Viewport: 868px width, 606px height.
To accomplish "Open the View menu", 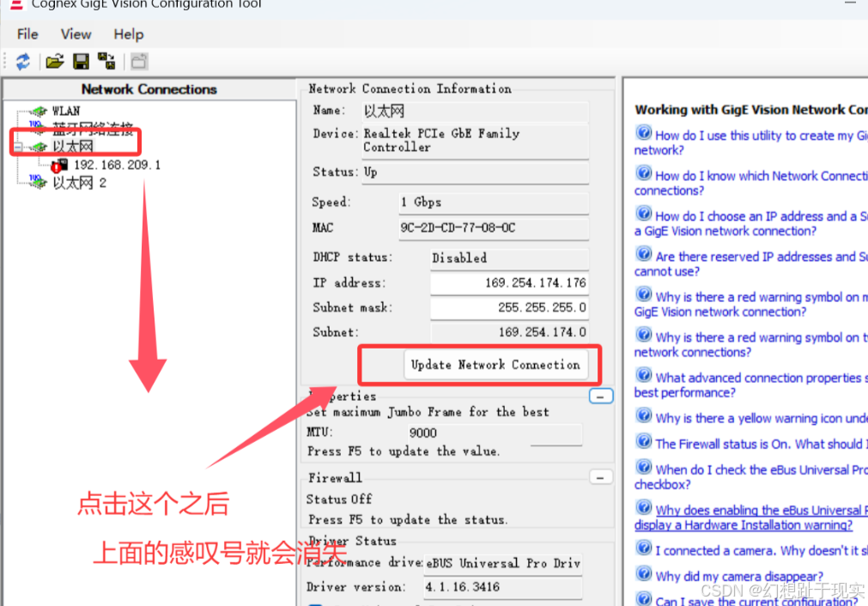I will pyautogui.click(x=76, y=34).
